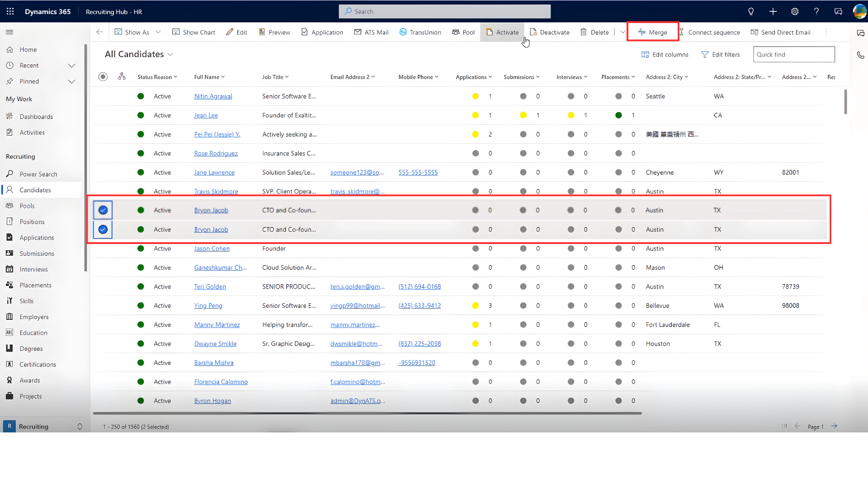Click the global Search box
Image resolution: width=868 pixels, height=488 pixels.
[445, 11]
